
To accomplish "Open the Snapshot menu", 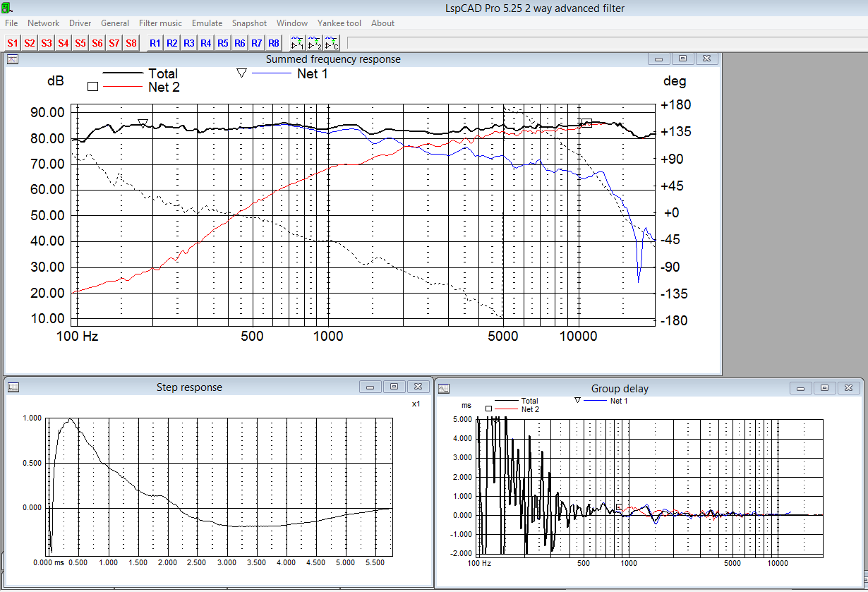I will click(249, 23).
